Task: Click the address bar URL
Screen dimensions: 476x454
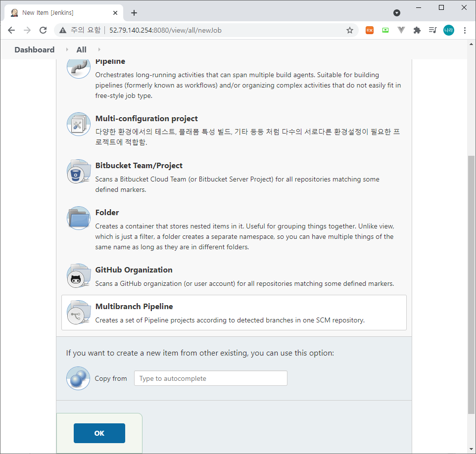Action: point(165,30)
